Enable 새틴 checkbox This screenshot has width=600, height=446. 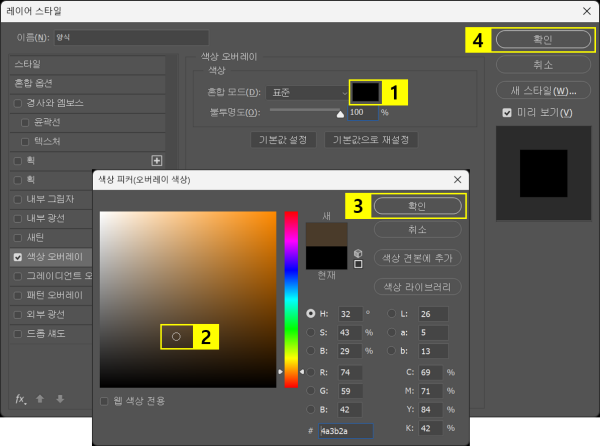[x=18, y=238]
